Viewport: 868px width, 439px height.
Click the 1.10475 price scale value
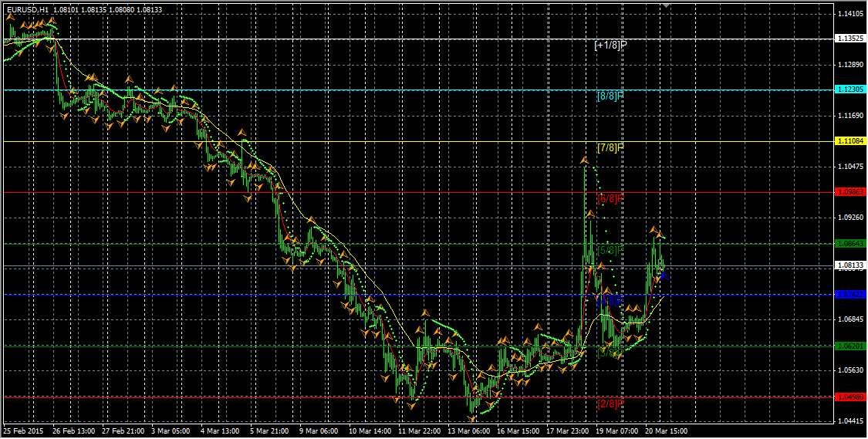pyautogui.click(x=850, y=167)
